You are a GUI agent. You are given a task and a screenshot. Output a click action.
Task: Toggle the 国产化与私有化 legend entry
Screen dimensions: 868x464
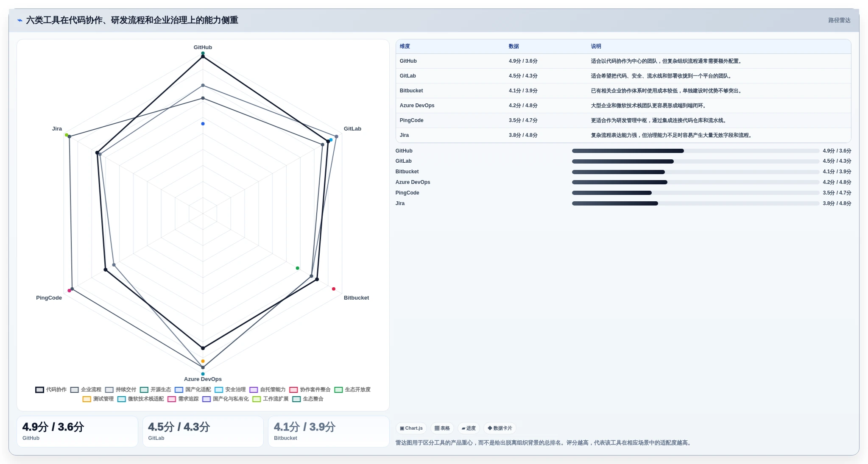tap(226, 399)
